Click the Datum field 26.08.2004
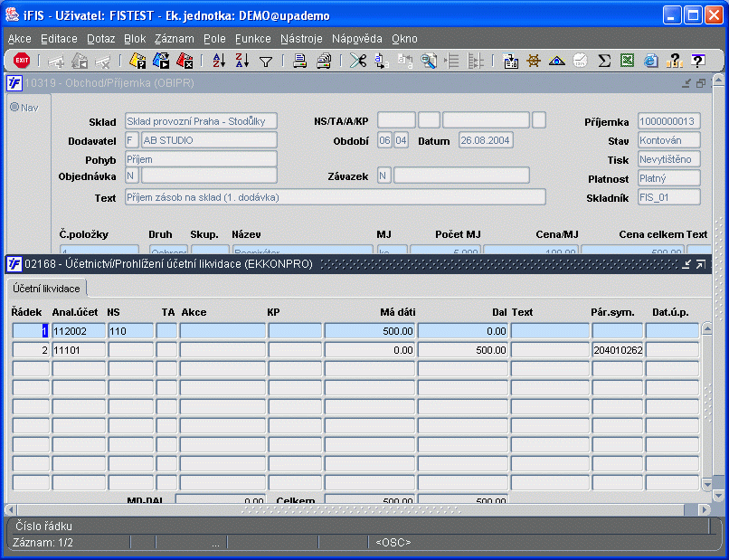Screen dimensions: 729x560 tap(486, 140)
